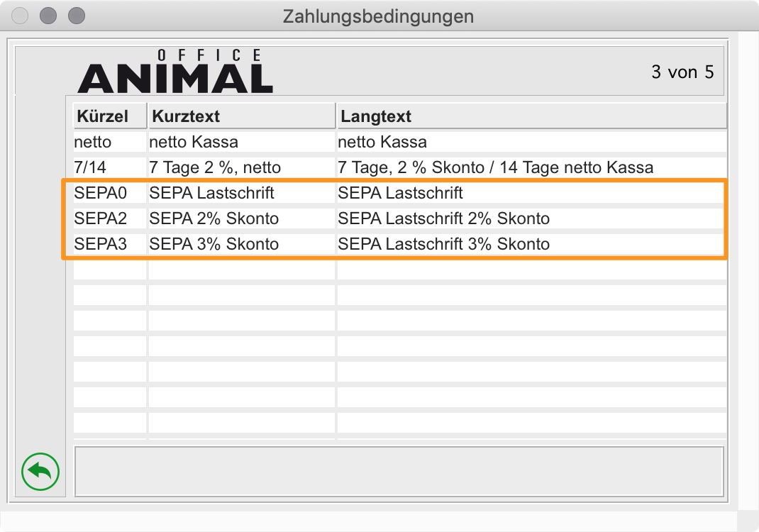Click the "3 von 5" record counter
The width and height of the screenshot is (759, 532).
[x=682, y=72]
